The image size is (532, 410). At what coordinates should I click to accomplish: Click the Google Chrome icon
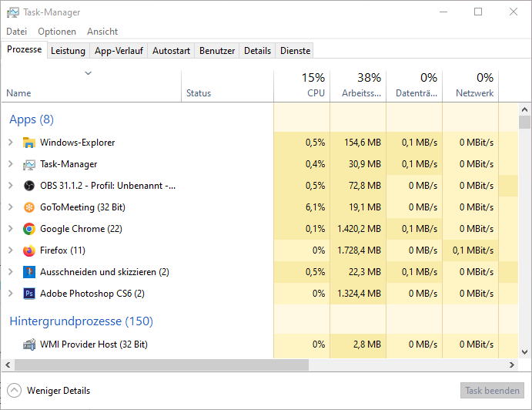[x=29, y=229]
